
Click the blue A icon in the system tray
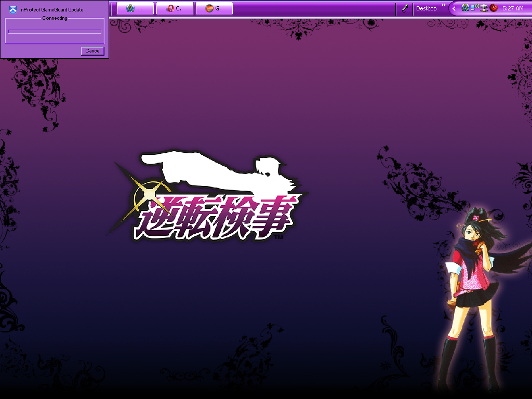pos(465,8)
